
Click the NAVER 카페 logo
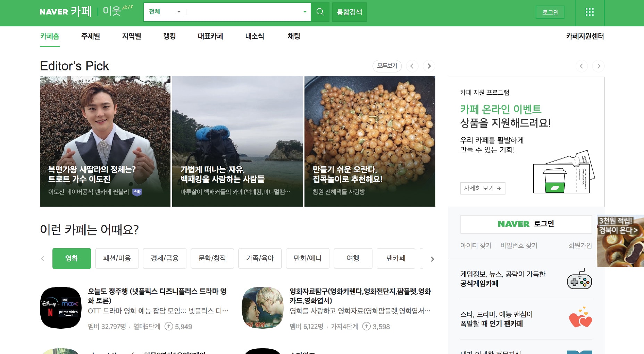(x=66, y=12)
